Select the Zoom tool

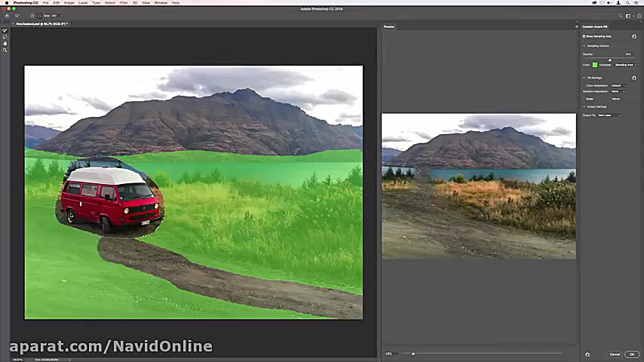coord(5,50)
